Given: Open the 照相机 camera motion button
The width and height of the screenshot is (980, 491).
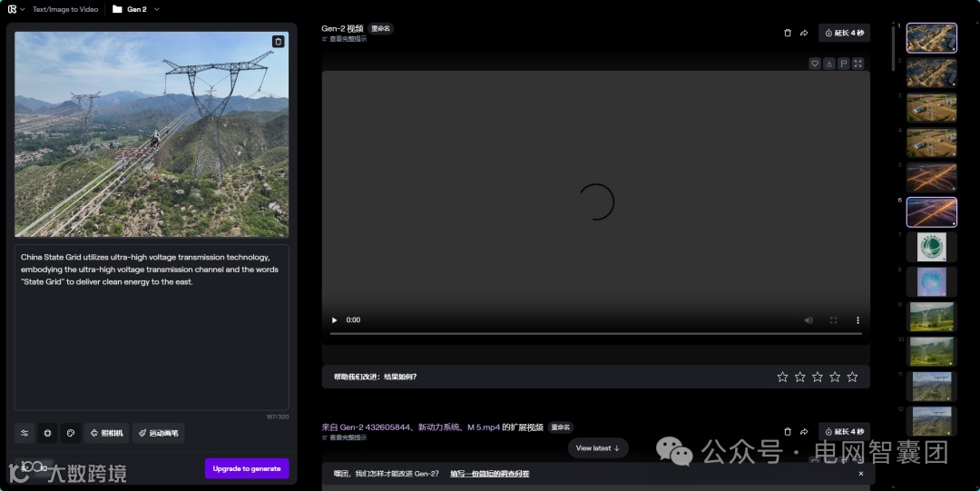Looking at the screenshot, I should (x=106, y=433).
